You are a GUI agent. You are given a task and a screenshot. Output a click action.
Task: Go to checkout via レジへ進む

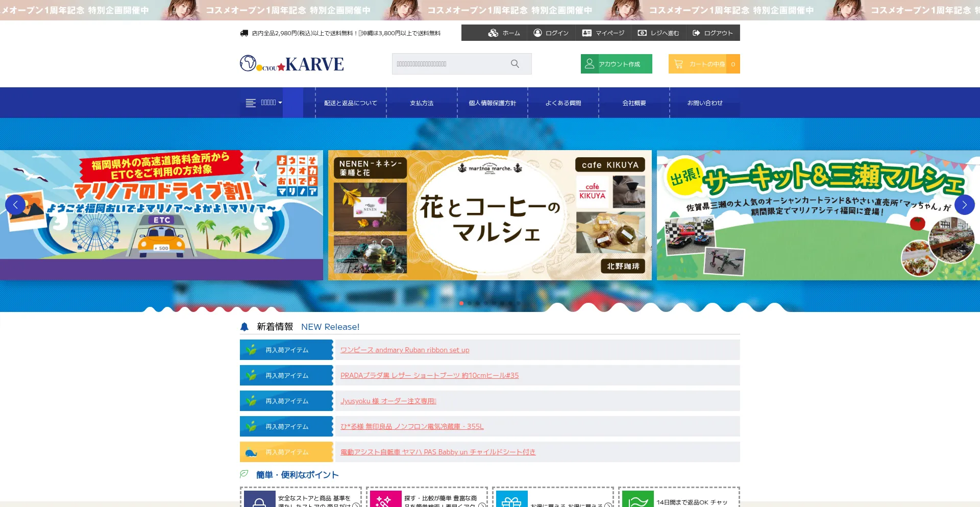(x=658, y=33)
